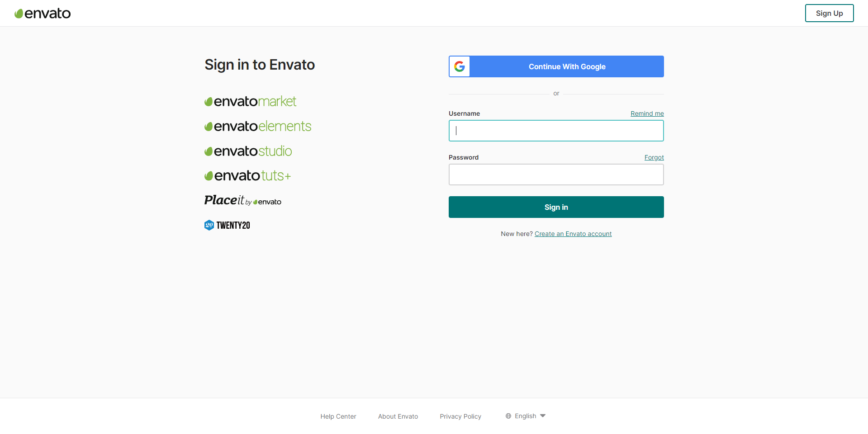Image resolution: width=868 pixels, height=434 pixels.
Task: Click inside the Username input field
Action: 556,131
